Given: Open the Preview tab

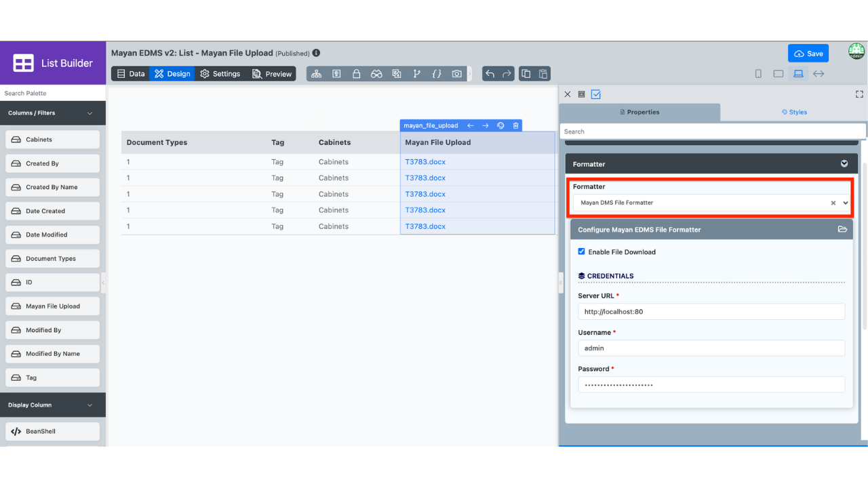Looking at the screenshot, I should point(272,74).
